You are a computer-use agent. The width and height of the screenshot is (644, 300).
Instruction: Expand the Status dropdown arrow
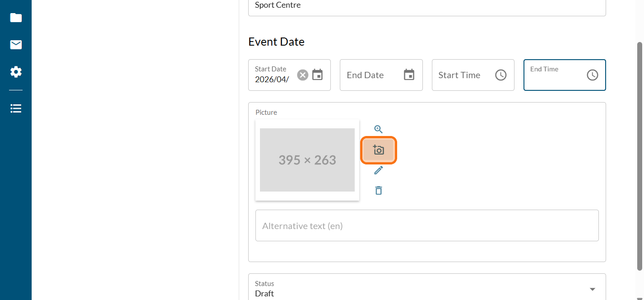pyautogui.click(x=593, y=289)
